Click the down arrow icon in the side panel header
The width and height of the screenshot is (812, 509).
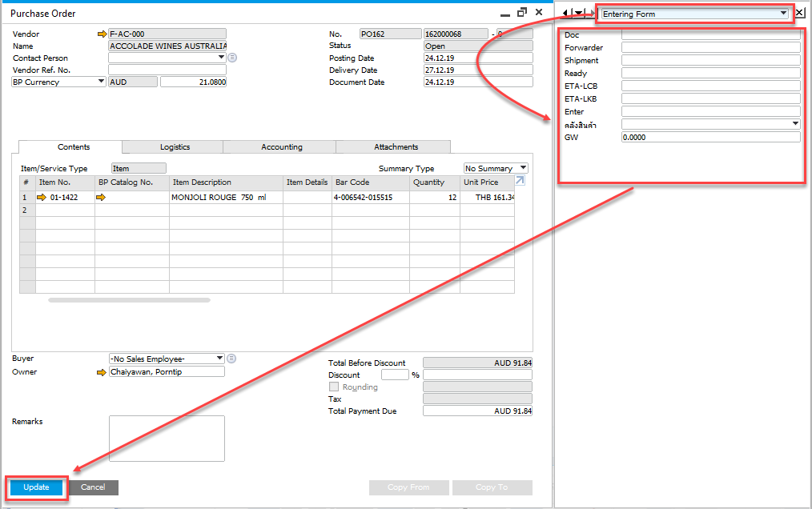point(578,13)
